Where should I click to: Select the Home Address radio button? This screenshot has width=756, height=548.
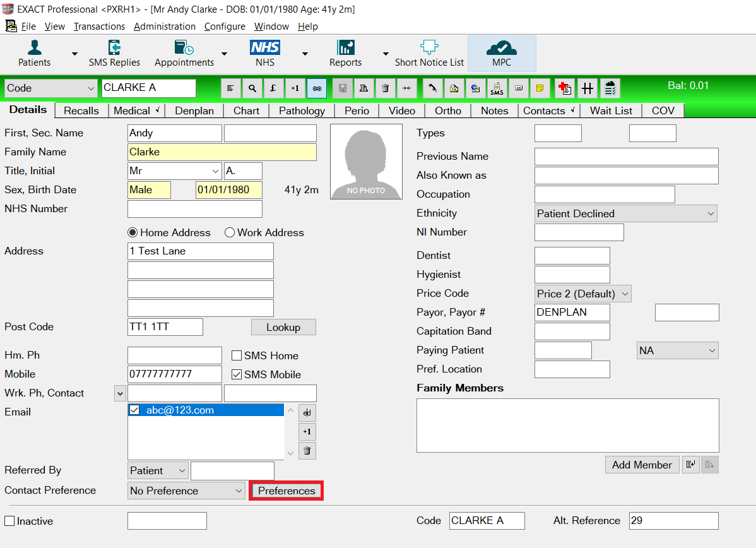(x=133, y=232)
